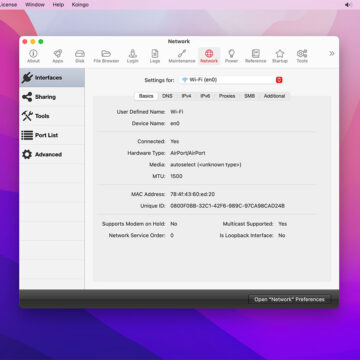The width and height of the screenshot is (360, 360).
Task: Select Advanced in the sidebar
Action: [52, 154]
